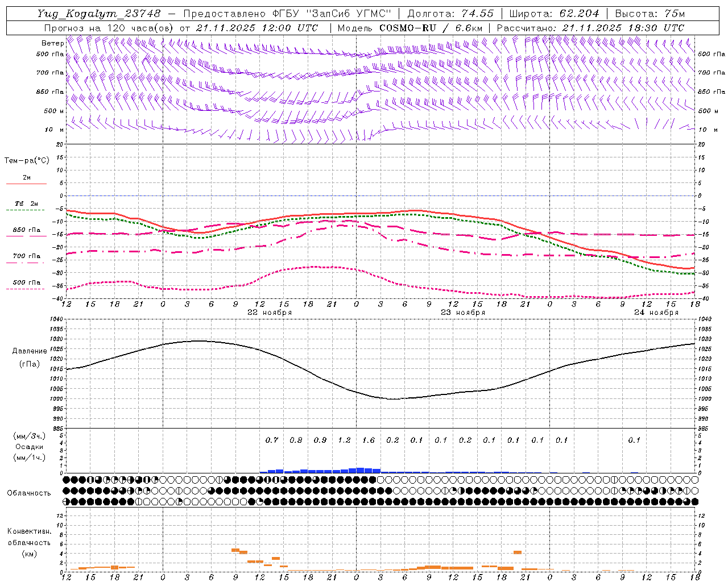Click the Облачность cloud cover label
Screen dimensions: 728x582
(x=29, y=493)
